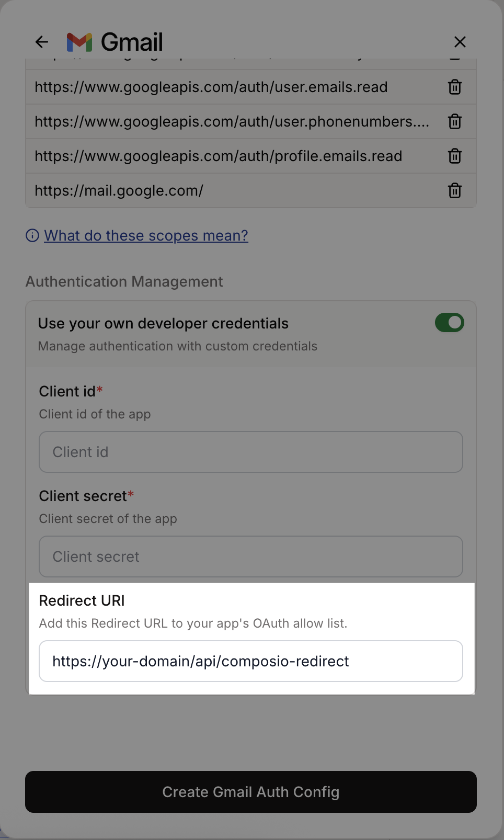The height and width of the screenshot is (840, 504).
Task: Click the user.phonenumbers scope URL row
Action: point(232,121)
